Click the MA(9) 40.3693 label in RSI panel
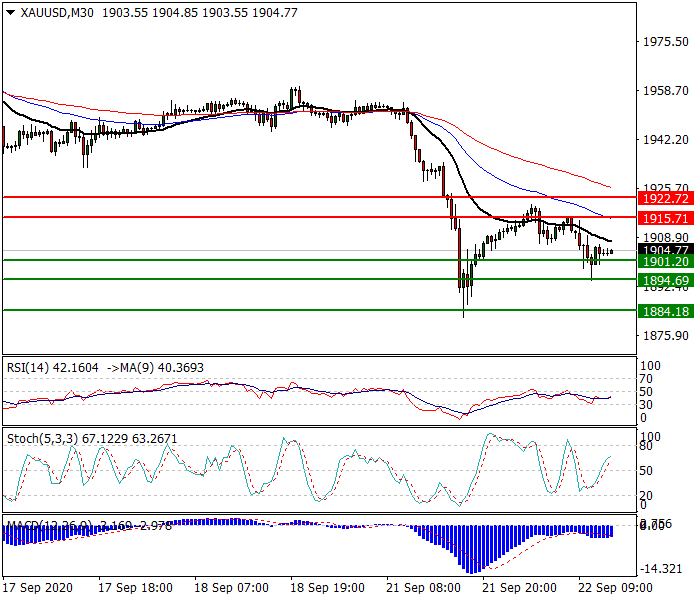Image resolution: width=700 pixels, height=600 pixels. click(155, 368)
